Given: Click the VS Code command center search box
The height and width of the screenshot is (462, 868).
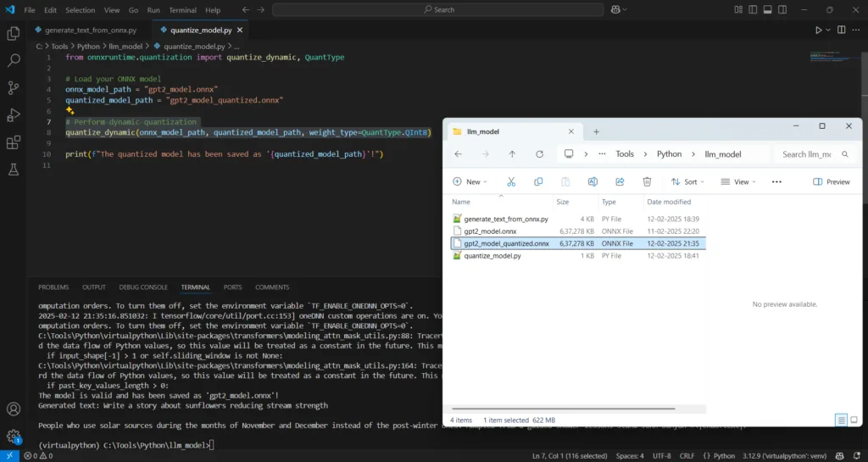Looking at the screenshot, I should pos(438,9).
